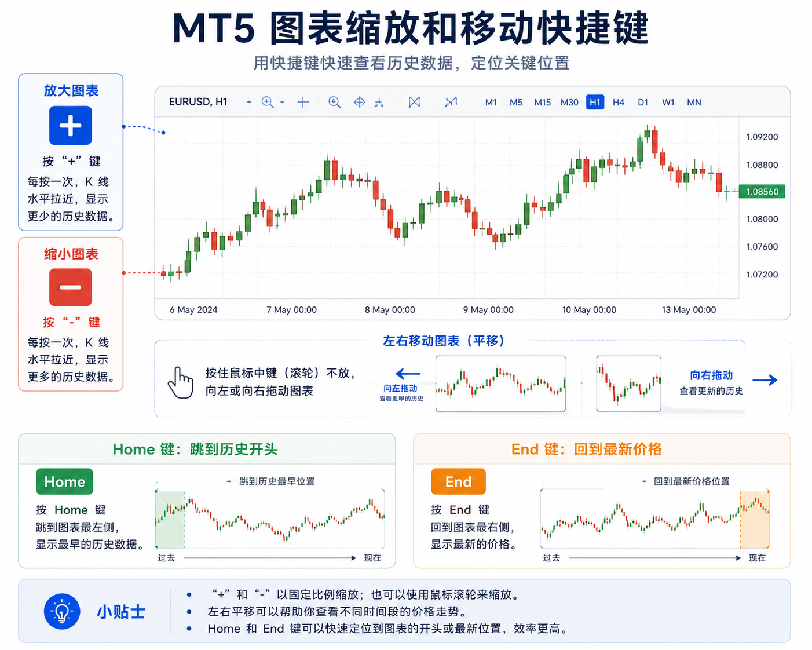The width and height of the screenshot is (812, 650).
Task: Click the 7 May 00:00 time label
Action: click(x=291, y=310)
